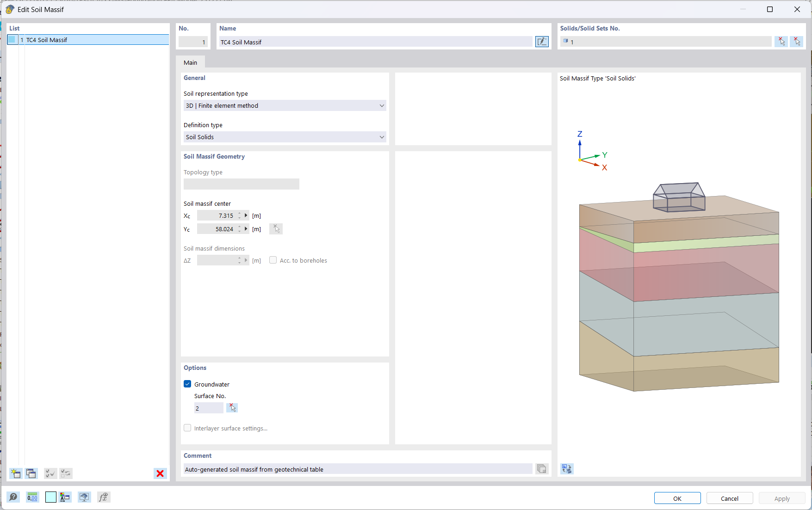Open the help speech bubble icon
Image resolution: width=812 pixels, height=510 pixels.
coord(13,497)
